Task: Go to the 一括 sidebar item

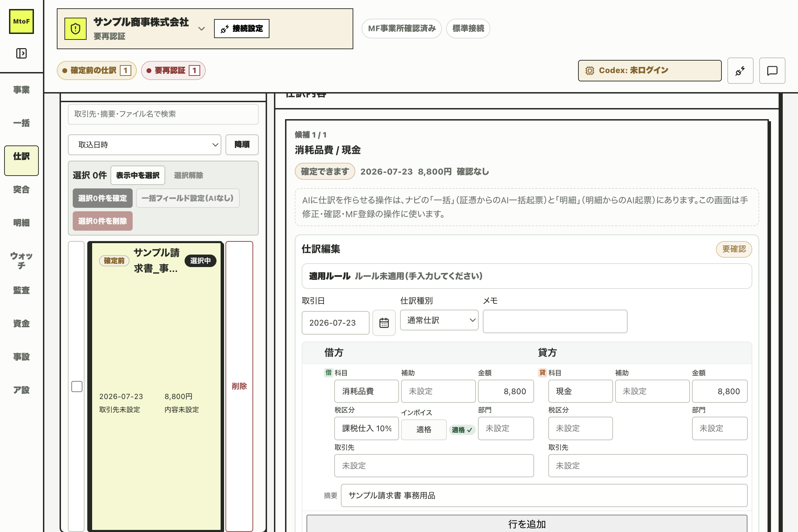Action: click(x=21, y=123)
